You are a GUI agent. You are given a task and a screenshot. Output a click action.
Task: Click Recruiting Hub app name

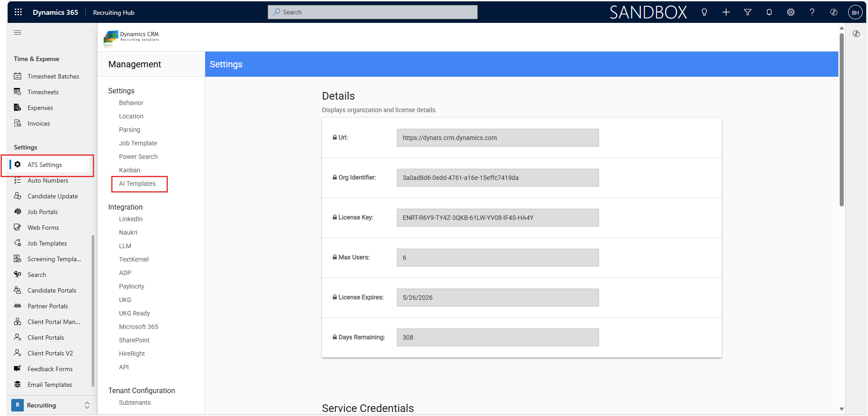(114, 13)
